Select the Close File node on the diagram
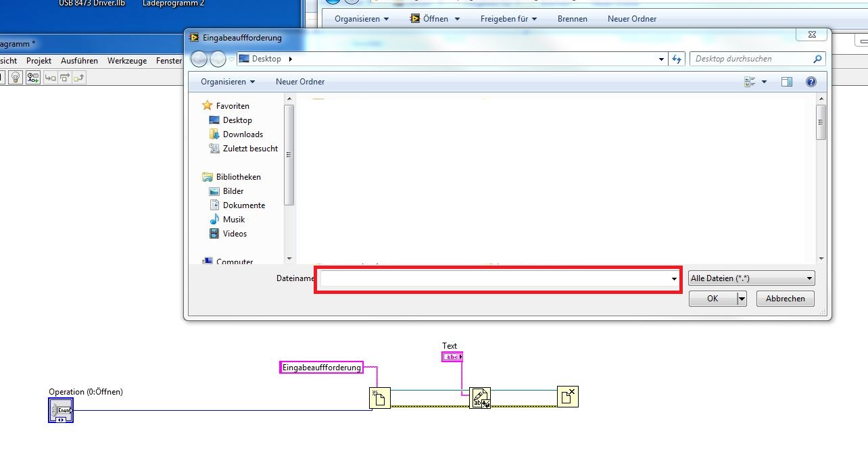868x473 pixels. pos(567,397)
